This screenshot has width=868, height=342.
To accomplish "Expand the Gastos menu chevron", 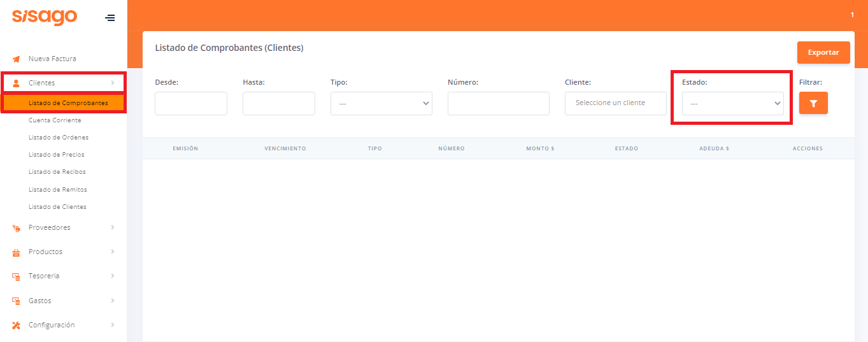I will [x=113, y=301].
